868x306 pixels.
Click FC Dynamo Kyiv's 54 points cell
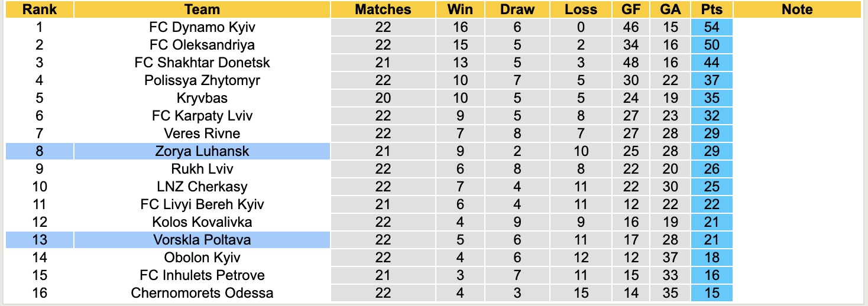click(x=711, y=27)
